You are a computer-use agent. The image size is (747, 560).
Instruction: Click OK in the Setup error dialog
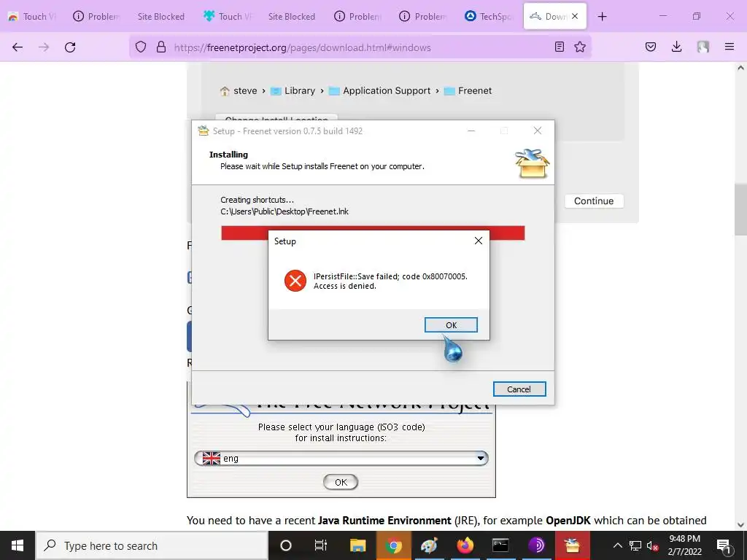coord(451,324)
